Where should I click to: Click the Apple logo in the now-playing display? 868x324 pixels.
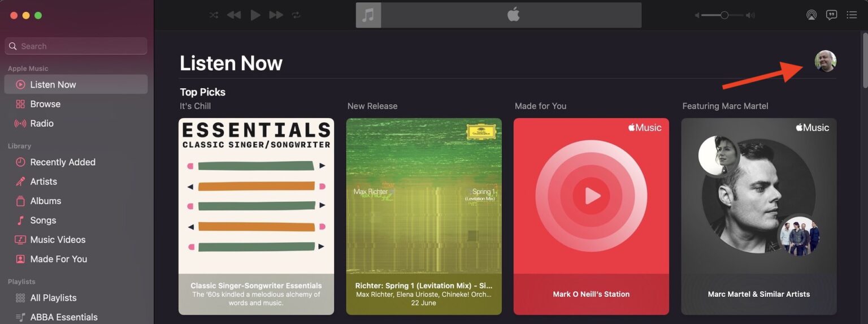coord(513,15)
